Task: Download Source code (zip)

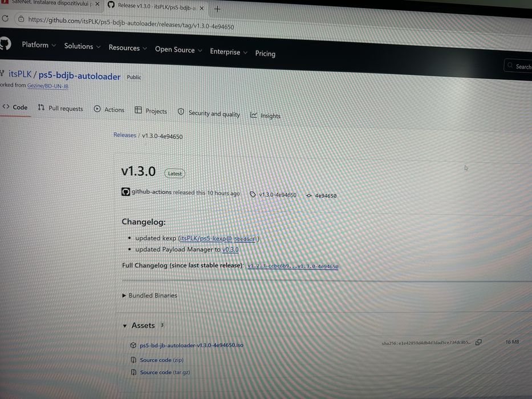Action: pyautogui.click(x=161, y=360)
